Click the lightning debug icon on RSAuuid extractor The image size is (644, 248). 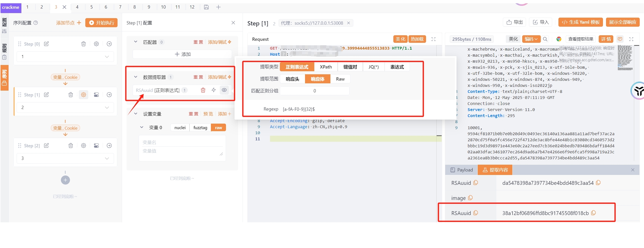(x=214, y=90)
